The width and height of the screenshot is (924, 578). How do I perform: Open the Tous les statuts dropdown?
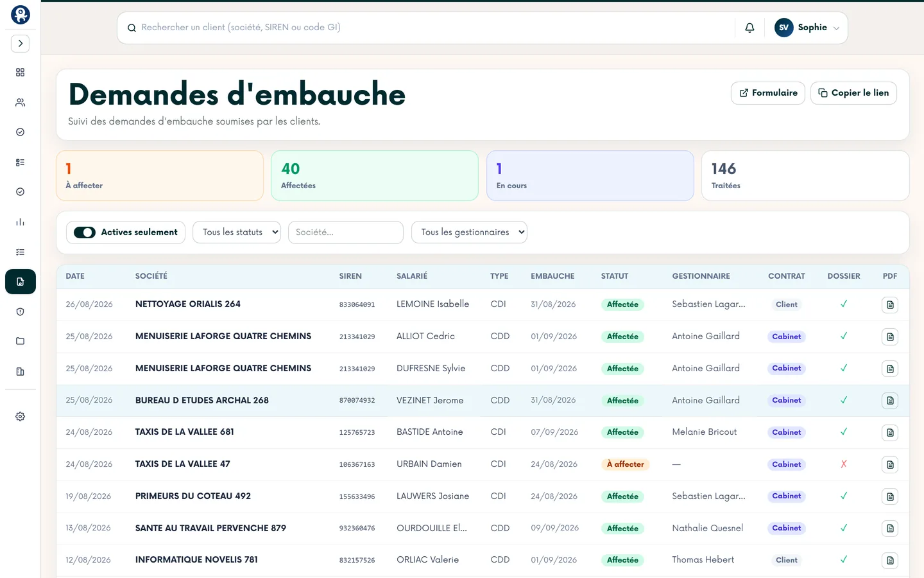(x=237, y=232)
